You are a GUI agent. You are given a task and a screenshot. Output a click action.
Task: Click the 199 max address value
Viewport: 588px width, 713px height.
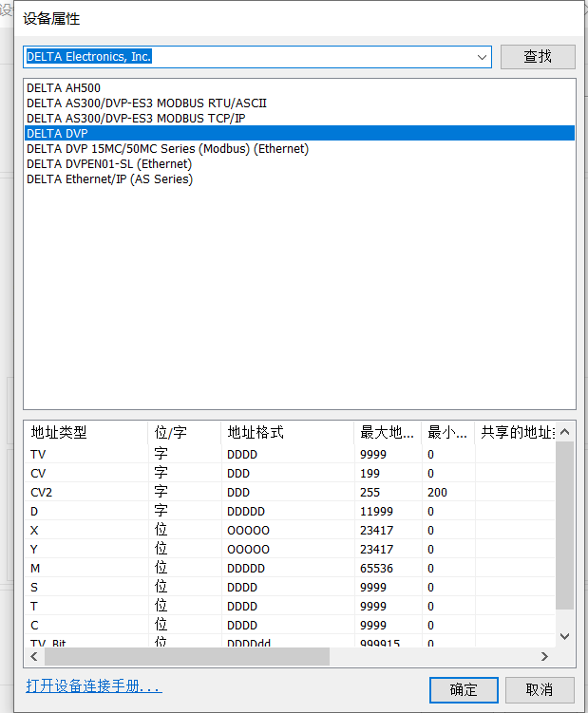tap(370, 474)
